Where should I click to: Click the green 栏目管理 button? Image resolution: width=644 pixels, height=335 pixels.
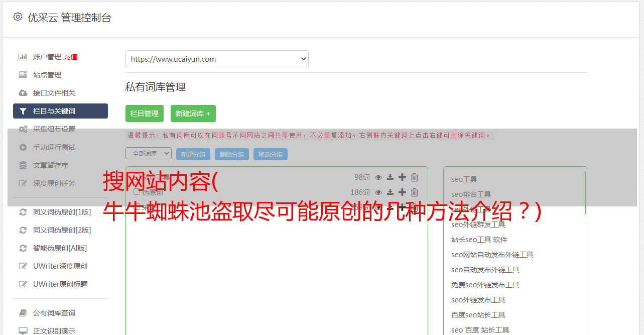coord(145,114)
